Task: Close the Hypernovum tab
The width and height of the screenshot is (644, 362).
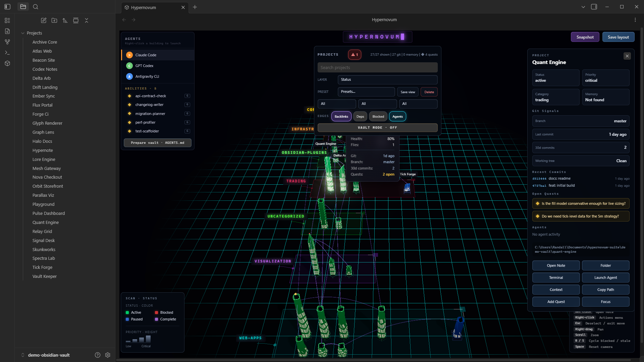Action: (183, 7)
